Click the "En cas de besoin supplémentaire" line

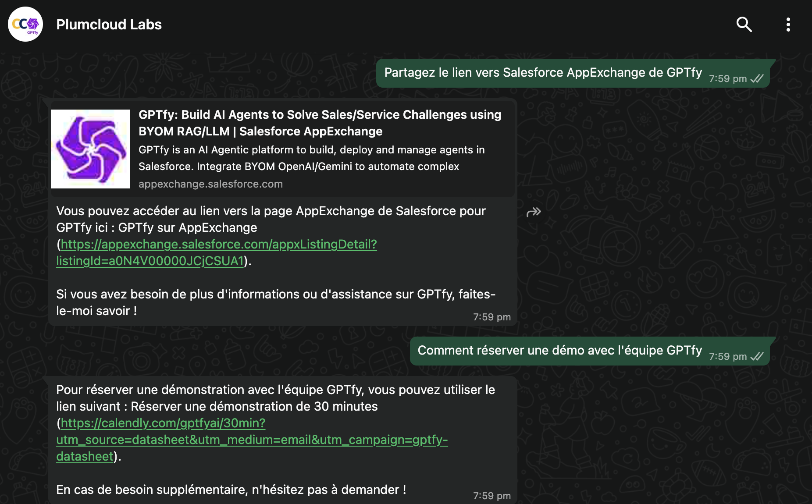point(231,490)
